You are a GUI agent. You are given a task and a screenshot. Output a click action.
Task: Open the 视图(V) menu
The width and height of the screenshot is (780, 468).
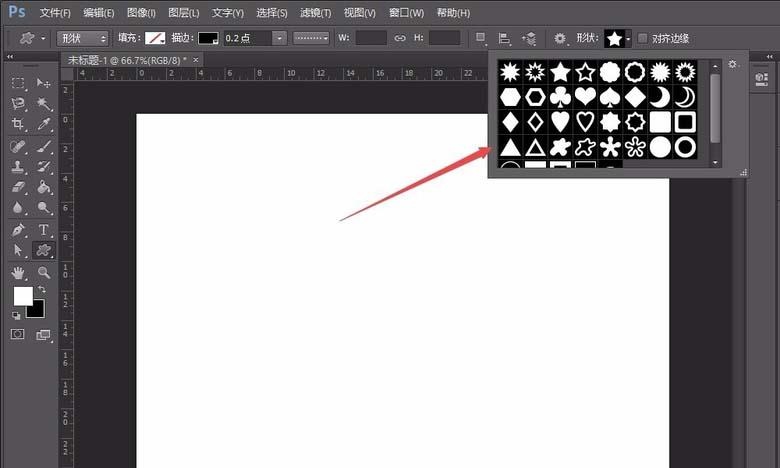(360, 13)
